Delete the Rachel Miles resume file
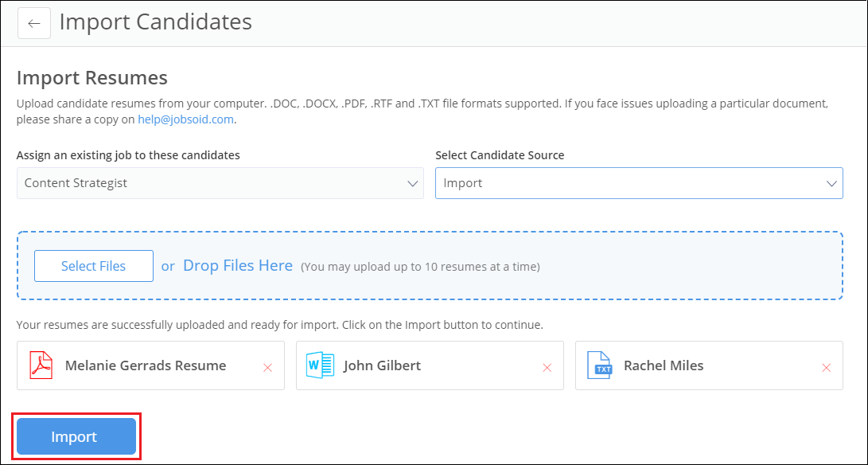The height and width of the screenshot is (465, 868). 826,367
